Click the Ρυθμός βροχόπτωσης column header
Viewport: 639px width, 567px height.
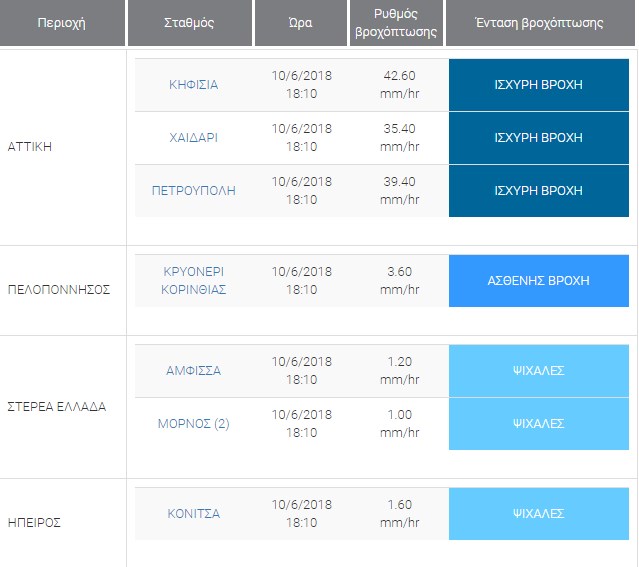point(396,23)
